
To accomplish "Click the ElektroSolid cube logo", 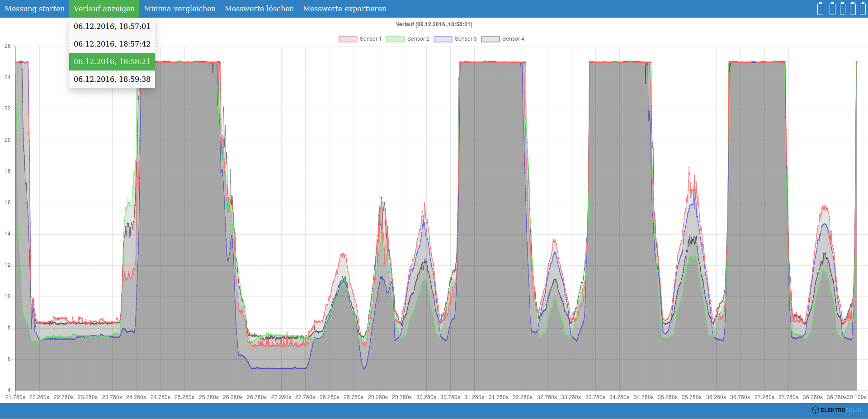I will tap(816, 410).
